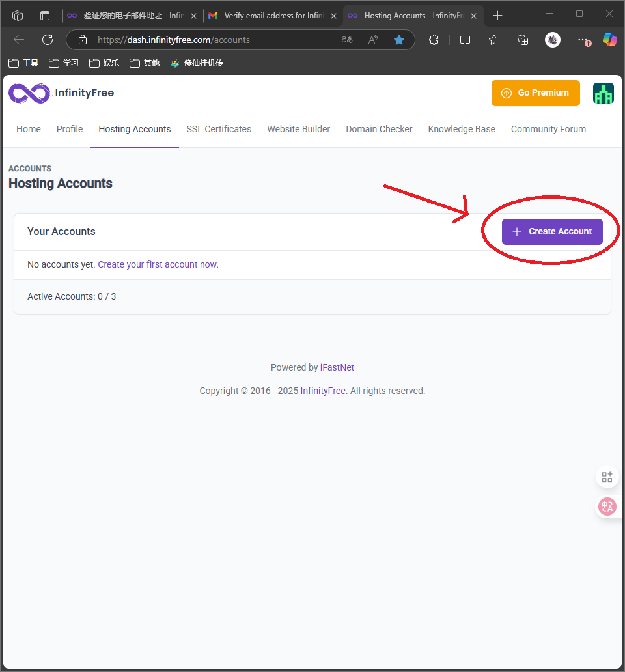
Task: Click Active Accounts: 0 / 3 text
Action: pyautogui.click(x=72, y=296)
